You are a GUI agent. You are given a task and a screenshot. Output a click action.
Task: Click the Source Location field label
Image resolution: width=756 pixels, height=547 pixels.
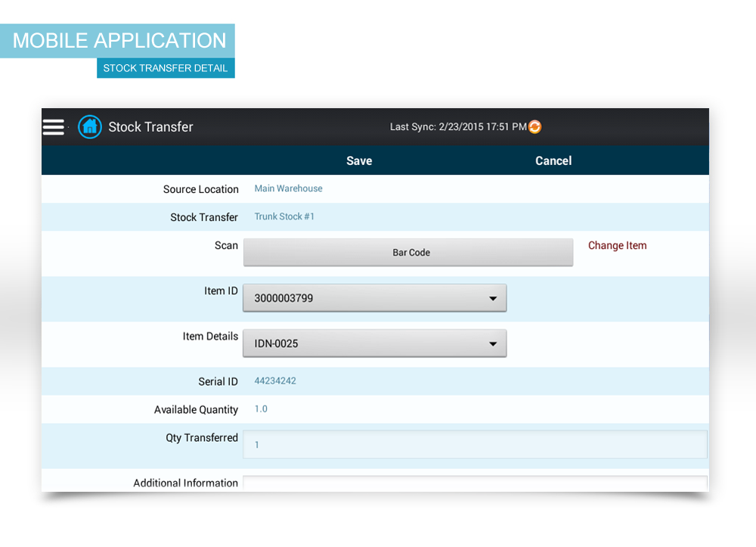point(200,189)
